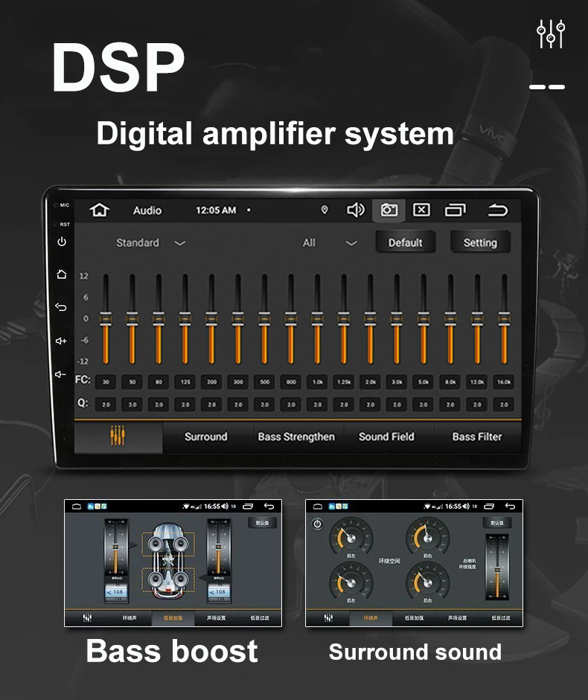Open the Standard preset dropdown
588x700 pixels.
[x=150, y=243]
